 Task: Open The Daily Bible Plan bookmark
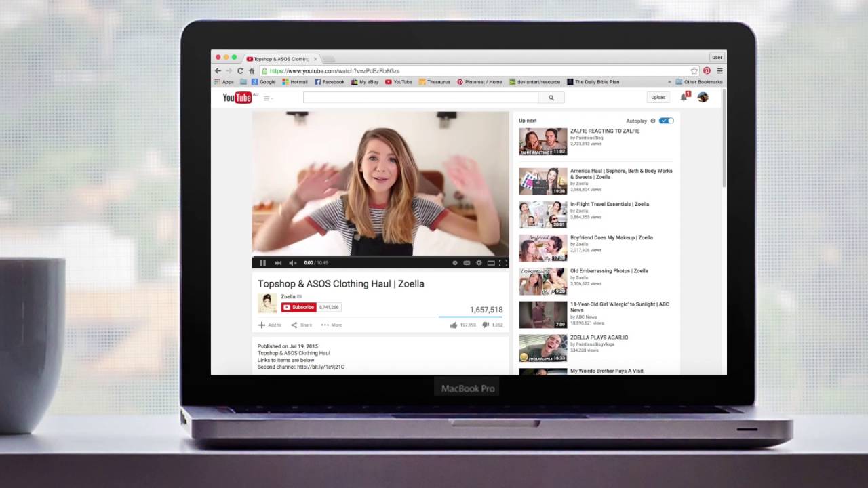click(x=593, y=82)
